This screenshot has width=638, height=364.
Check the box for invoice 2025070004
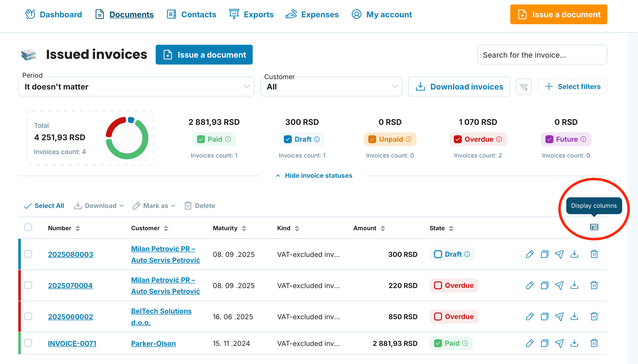(x=28, y=285)
